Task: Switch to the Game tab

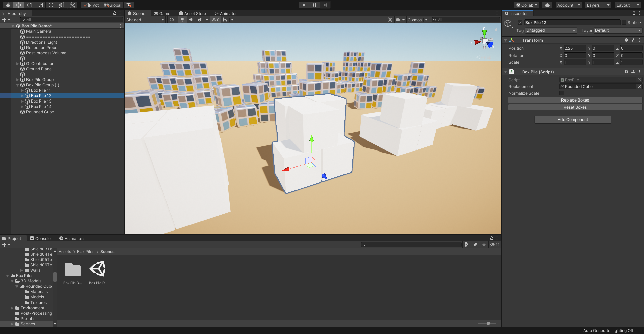Action: [x=162, y=13]
